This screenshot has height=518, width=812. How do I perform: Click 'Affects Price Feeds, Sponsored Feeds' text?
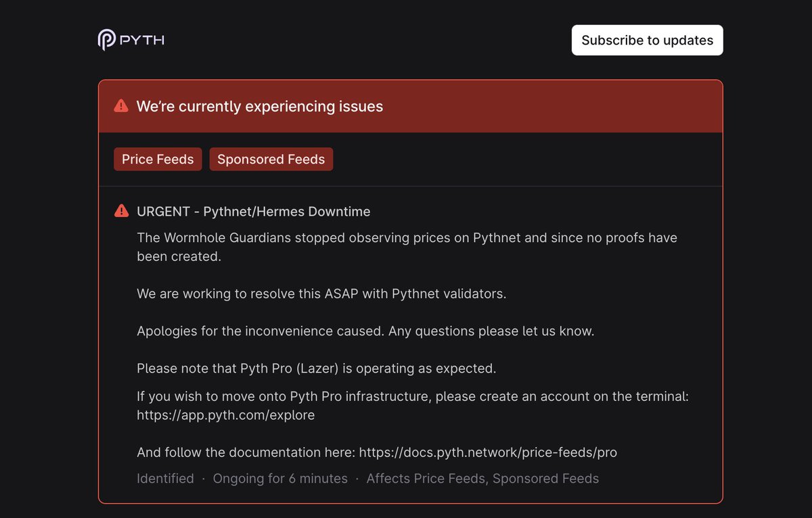click(x=482, y=479)
